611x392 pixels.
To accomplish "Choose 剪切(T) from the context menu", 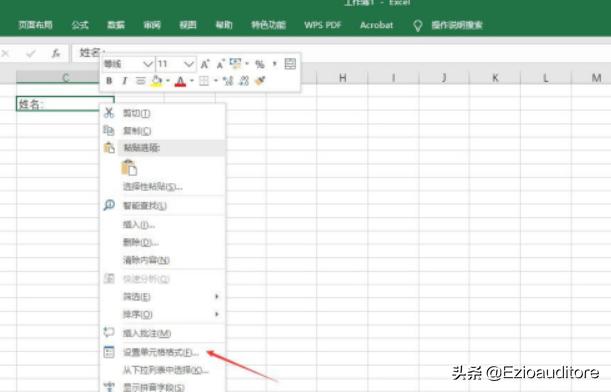I will pyautogui.click(x=163, y=113).
